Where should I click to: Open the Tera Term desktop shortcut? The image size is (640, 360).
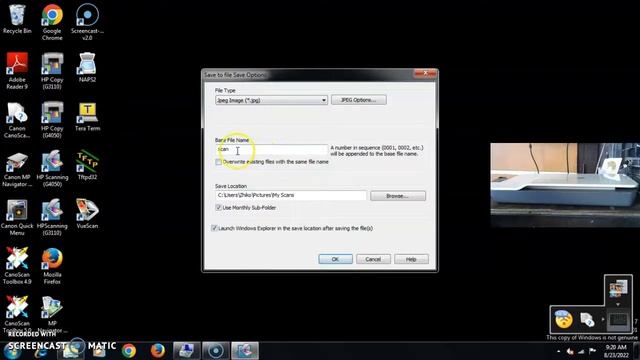pyautogui.click(x=87, y=116)
